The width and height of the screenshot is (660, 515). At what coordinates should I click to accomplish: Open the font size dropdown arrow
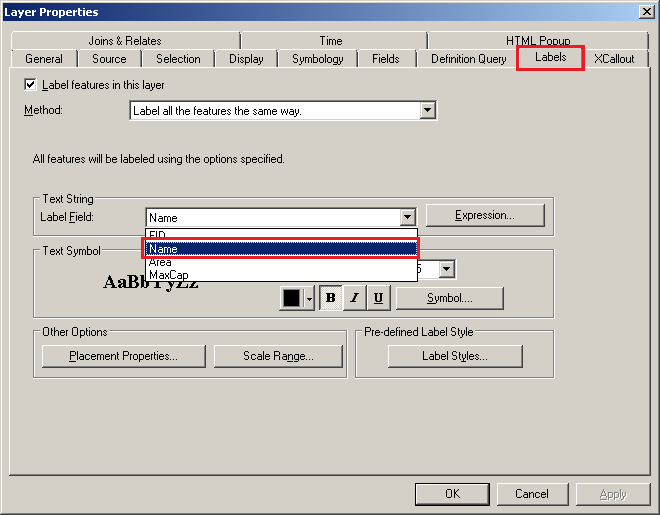(x=446, y=269)
